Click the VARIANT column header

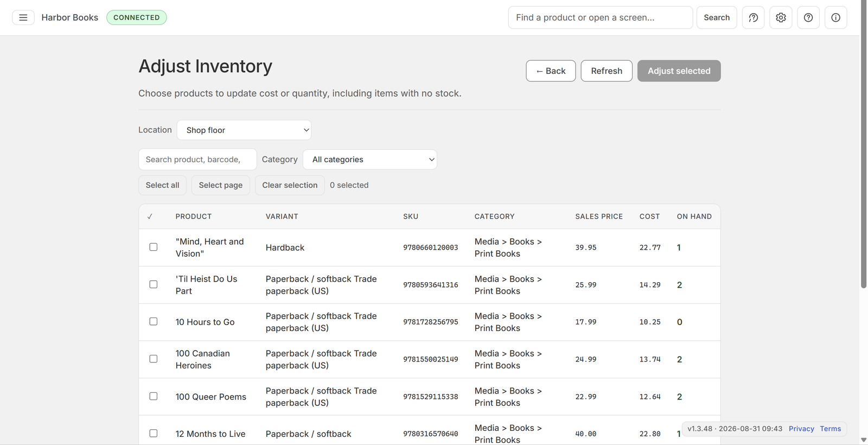[x=282, y=217]
